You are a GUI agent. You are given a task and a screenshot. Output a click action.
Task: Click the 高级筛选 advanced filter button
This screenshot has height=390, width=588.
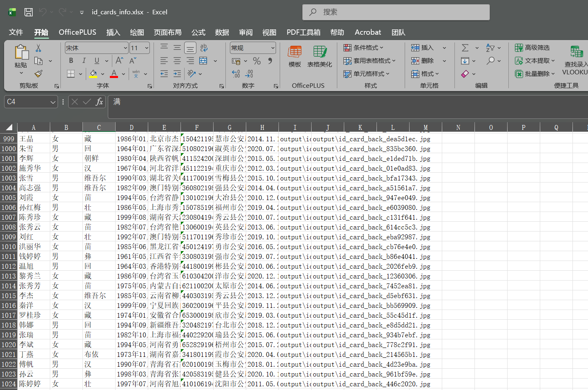click(532, 48)
